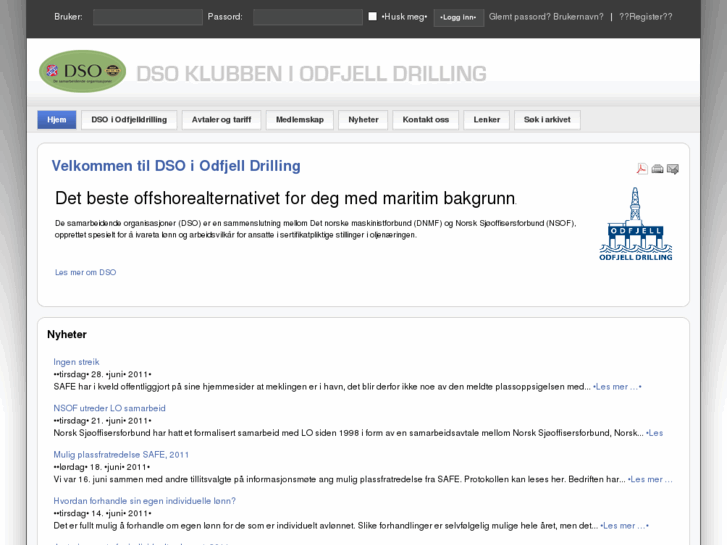Screen dimensions: 727x545
Task: Open the Les mer om DSO link
Action: click(85, 272)
